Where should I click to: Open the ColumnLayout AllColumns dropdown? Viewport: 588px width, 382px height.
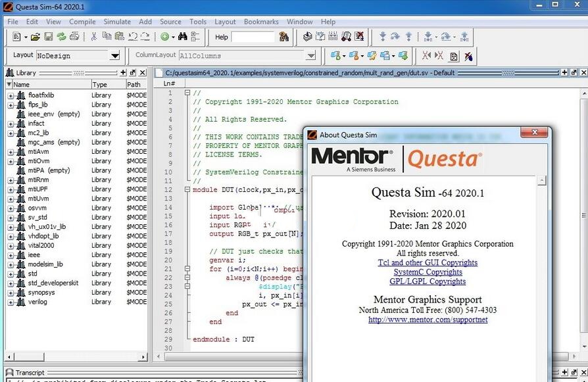(x=310, y=56)
